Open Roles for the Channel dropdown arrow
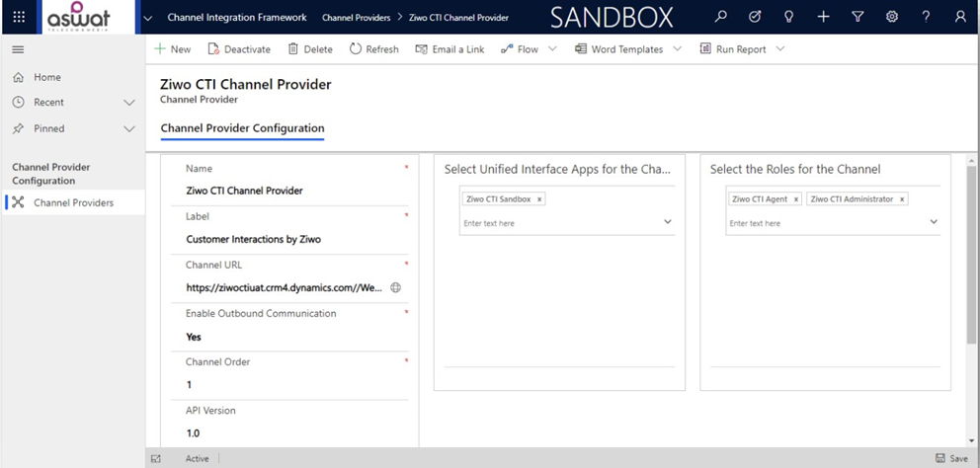The width and height of the screenshot is (980, 468). (934, 222)
